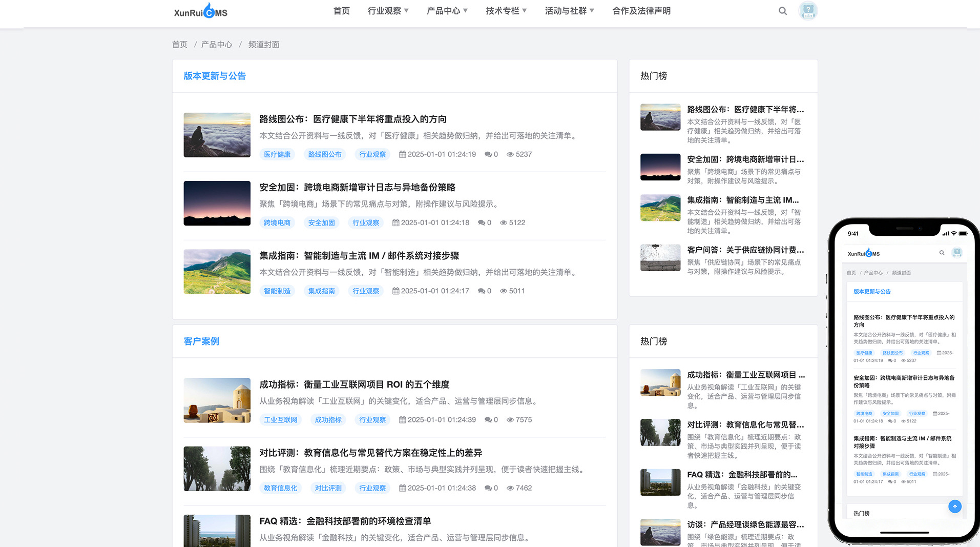Screen dimensions: 980x547
Task: Click the comment icon under 成功指标 article
Action: click(488, 419)
